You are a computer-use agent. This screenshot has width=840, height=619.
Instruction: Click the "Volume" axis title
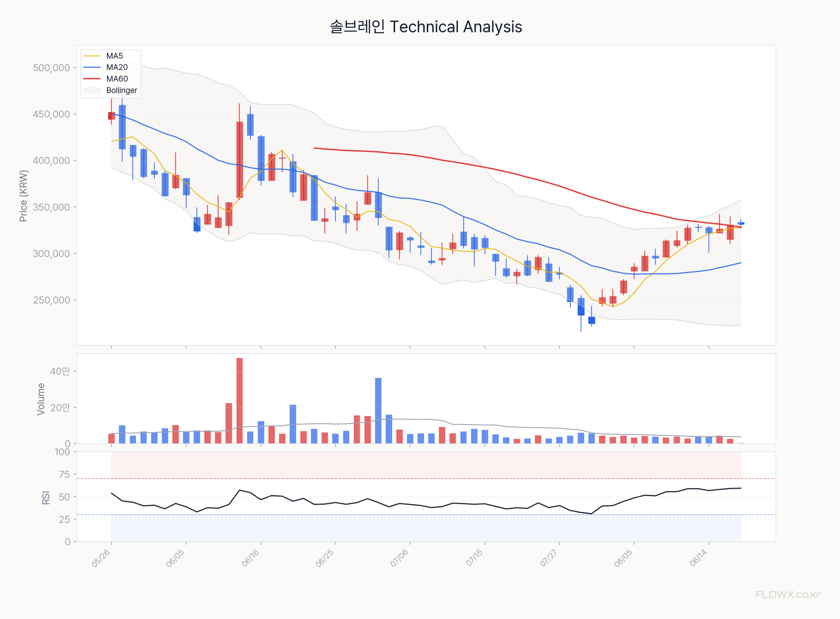coord(41,399)
